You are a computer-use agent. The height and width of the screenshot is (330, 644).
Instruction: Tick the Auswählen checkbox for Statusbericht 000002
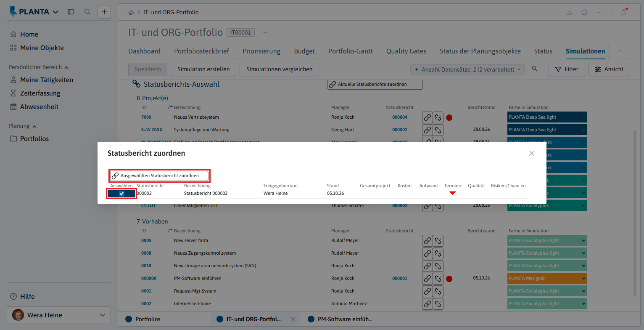(x=122, y=194)
